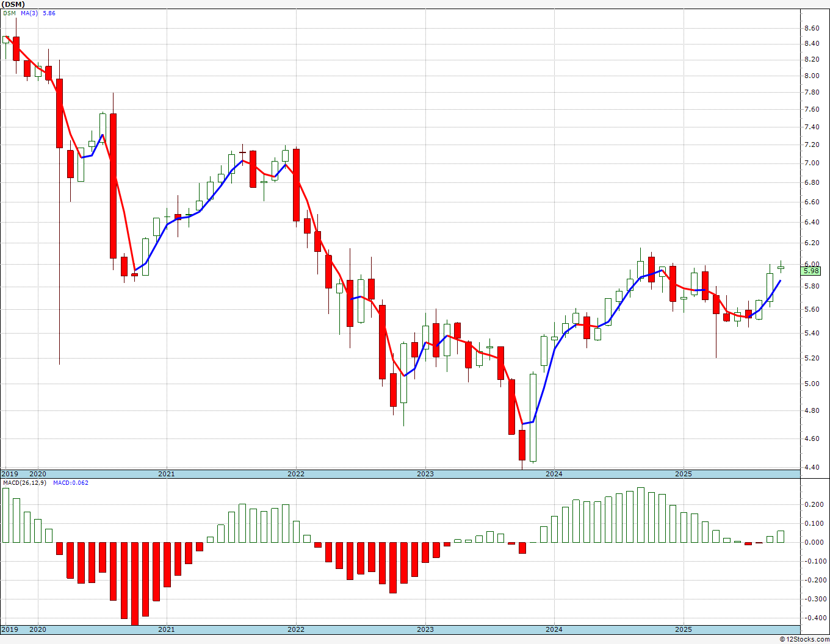830x644 pixels.
Task: Select the "8.00" price axis label
Action: pyautogui.click(x=812, y=76)
